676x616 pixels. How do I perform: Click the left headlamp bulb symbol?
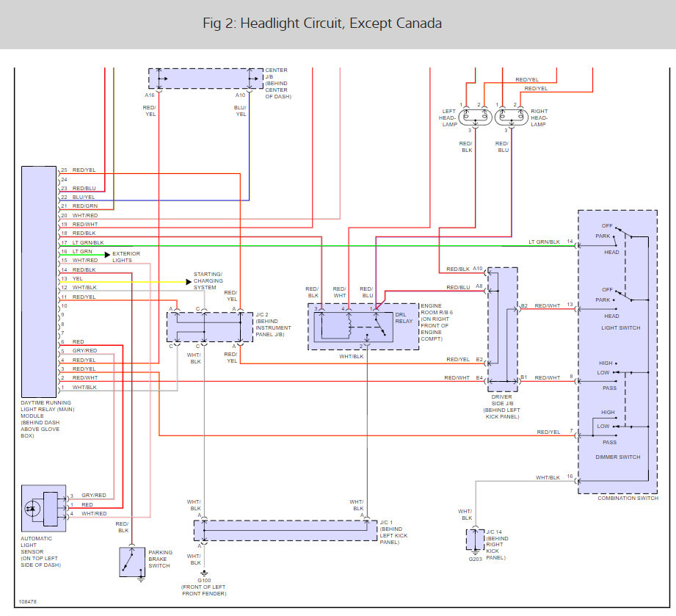tap(475, 117)
